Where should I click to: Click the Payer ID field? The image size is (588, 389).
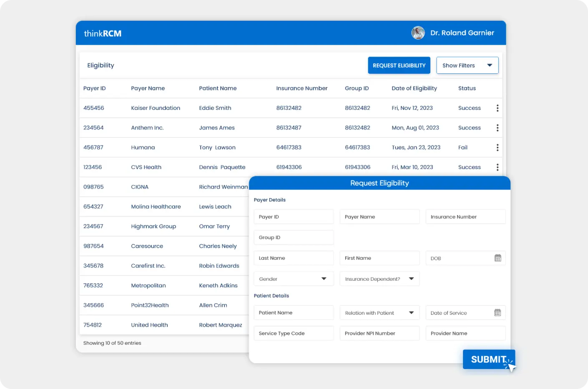pos(294,217)
